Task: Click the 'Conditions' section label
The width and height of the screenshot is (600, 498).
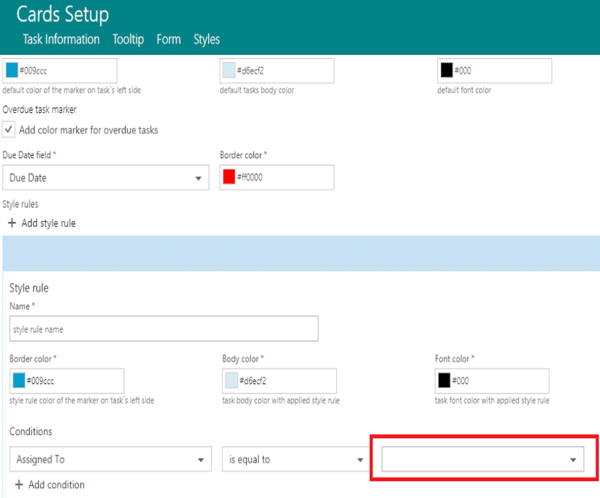Action: [31, 431]
